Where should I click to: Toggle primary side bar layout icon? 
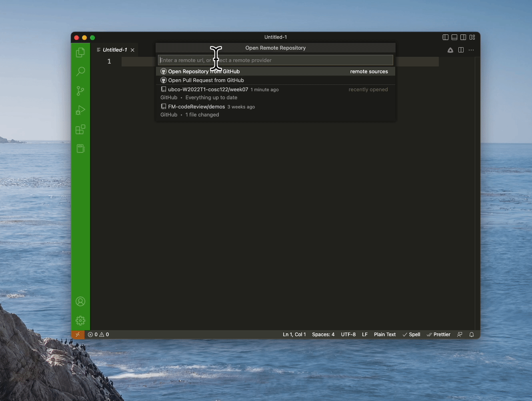(x=446, y=37)
